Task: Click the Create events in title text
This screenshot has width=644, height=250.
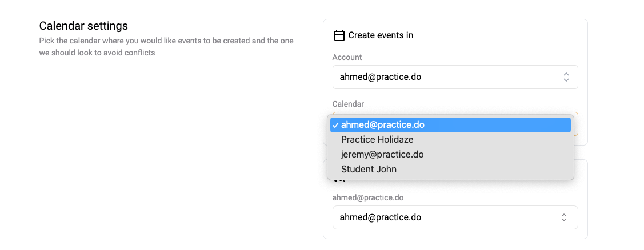Action: tap(381, 35)
